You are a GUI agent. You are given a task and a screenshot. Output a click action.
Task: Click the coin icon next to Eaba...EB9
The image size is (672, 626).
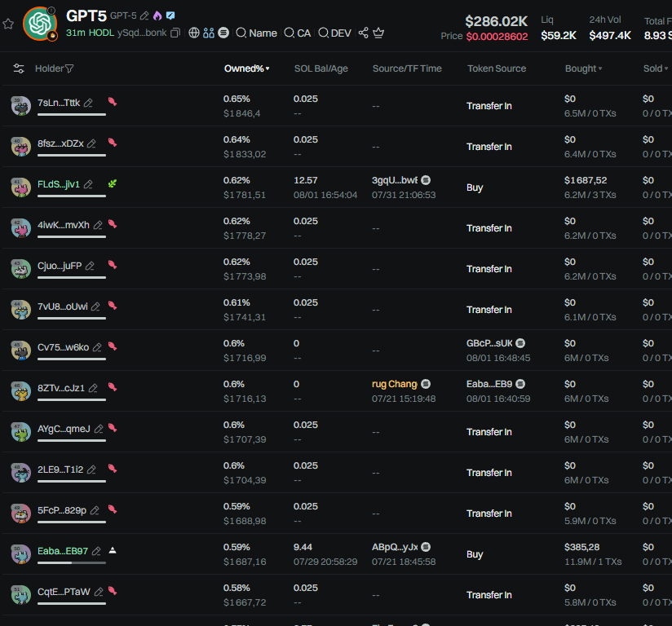coord(520,384)
